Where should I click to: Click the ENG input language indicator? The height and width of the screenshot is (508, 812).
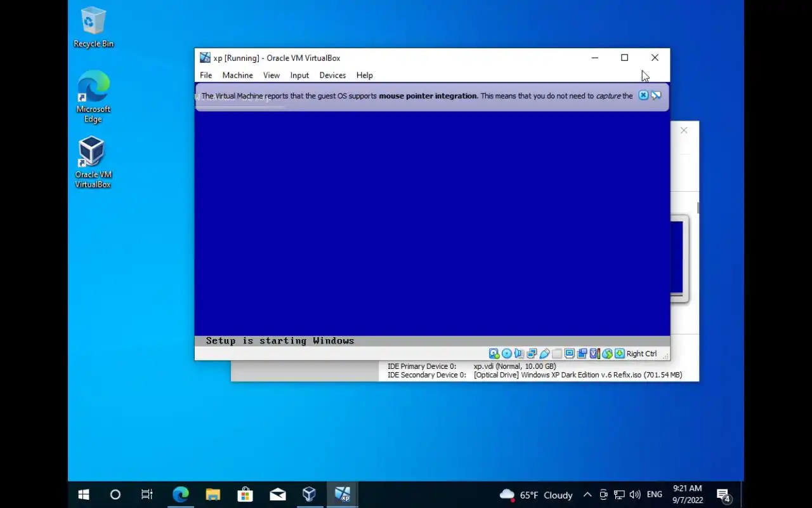[x=655, y=495]
